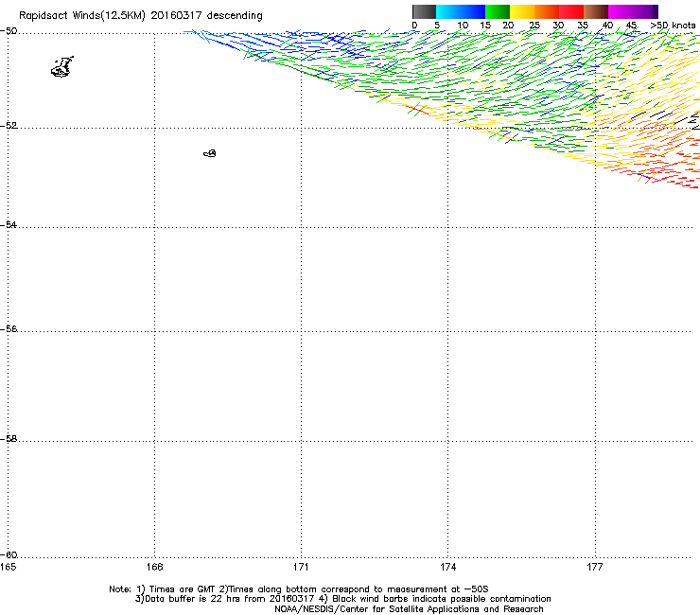The image size is (700, 615).
Task: Click the longitude label '168'
Action: pyautogui.click(x=154, y=567)
